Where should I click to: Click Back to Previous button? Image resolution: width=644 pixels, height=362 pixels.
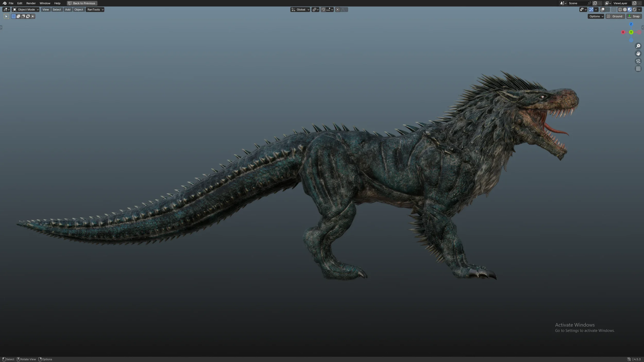click(82, 3)
